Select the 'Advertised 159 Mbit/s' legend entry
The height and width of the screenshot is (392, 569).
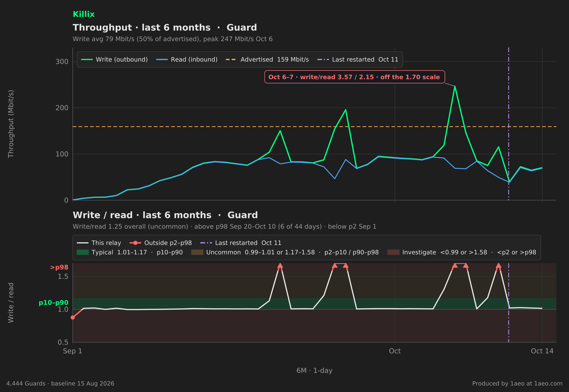point(267,60)
